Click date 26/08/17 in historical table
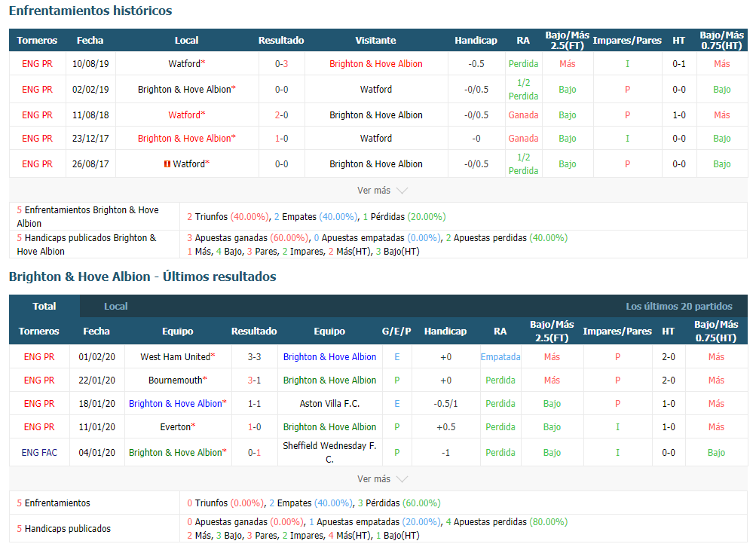The width and height of the screenshot is (756, 547). [90, 163]
